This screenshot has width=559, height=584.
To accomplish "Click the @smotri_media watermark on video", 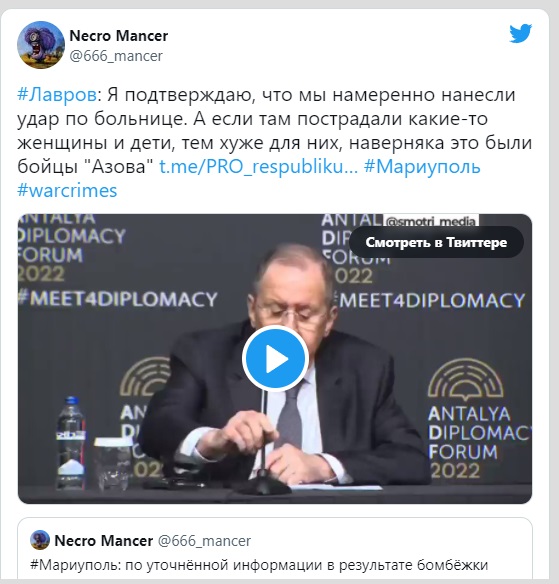I will pyautogui.click(x=431, y=220).
